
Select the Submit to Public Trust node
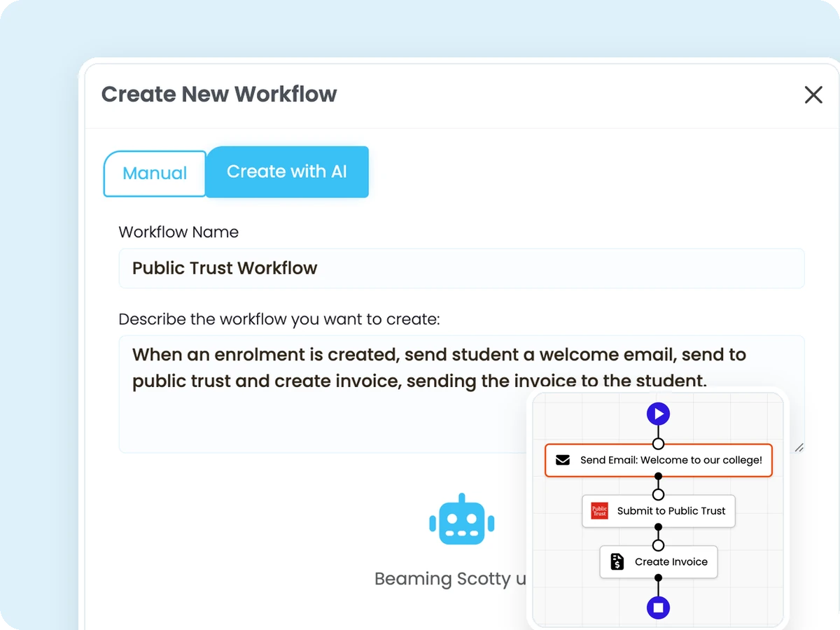click(x=659, y=511)
